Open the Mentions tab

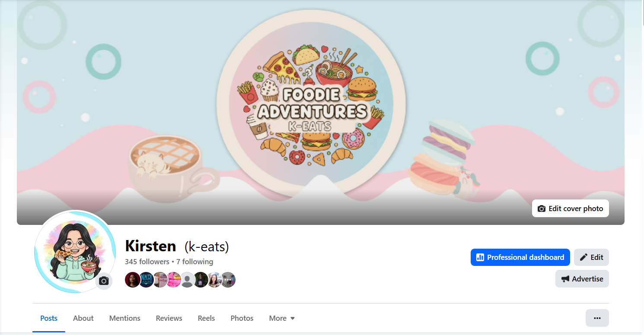tap(124, 318)
